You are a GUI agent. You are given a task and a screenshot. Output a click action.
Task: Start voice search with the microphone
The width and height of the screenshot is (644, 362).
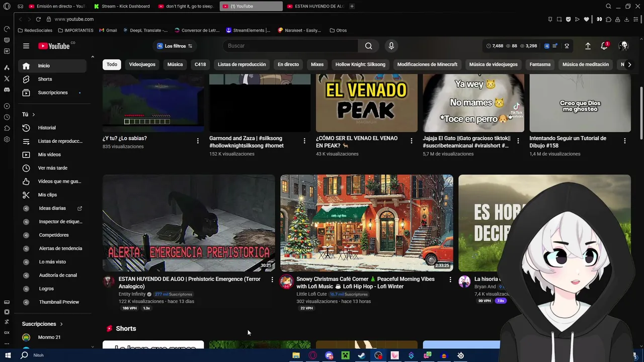pyautogui.click(x=391, y=46)
